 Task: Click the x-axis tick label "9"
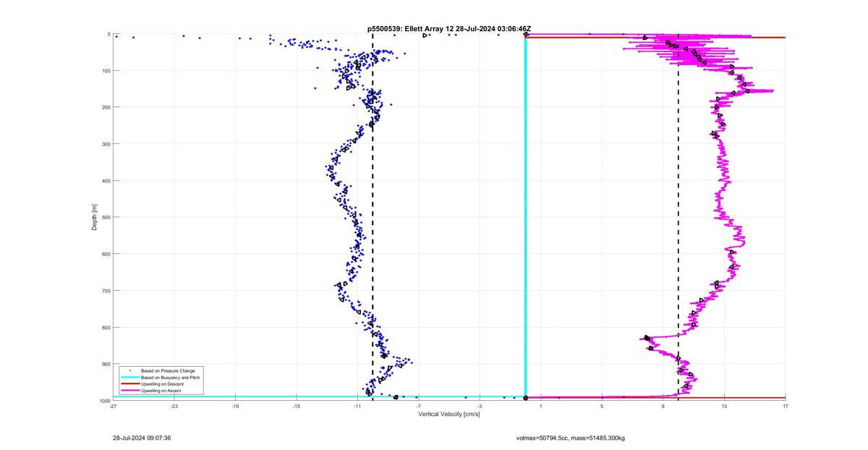[x=663, y=406]
